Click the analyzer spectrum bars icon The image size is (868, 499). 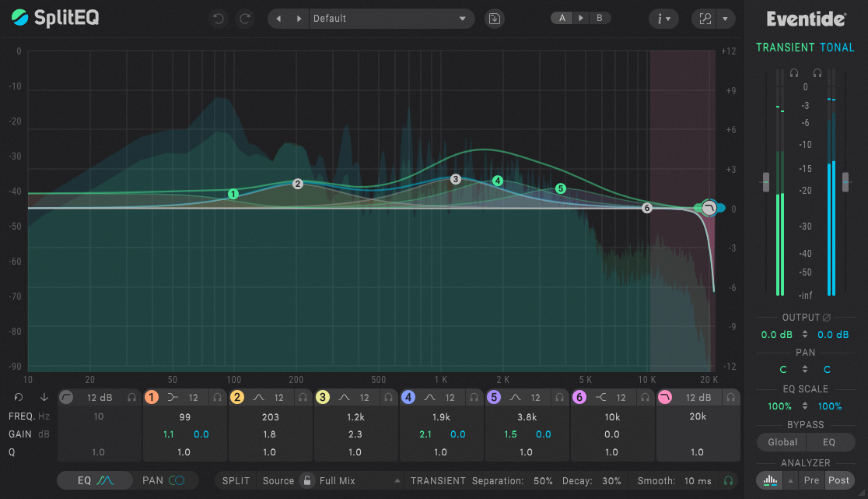[769, 480]
